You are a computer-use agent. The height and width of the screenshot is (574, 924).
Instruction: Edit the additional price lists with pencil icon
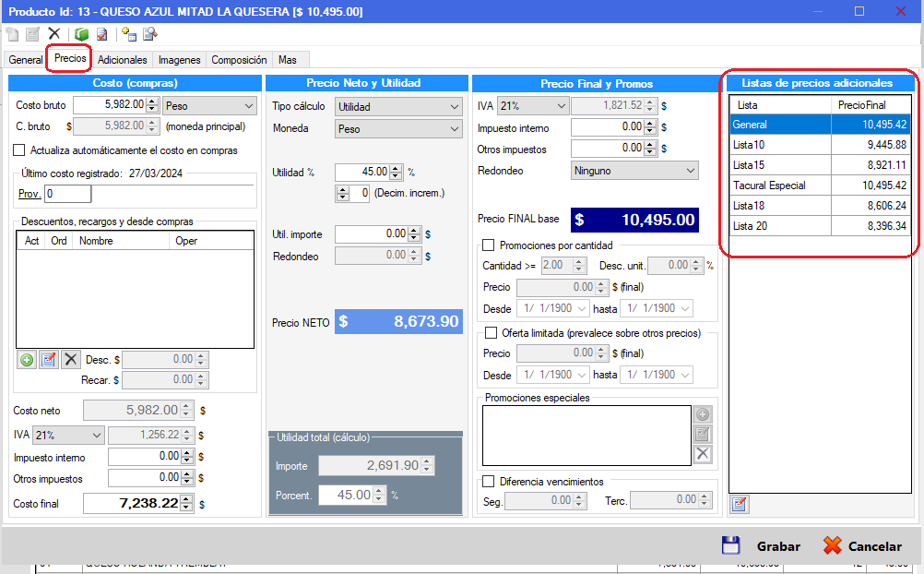click(739, 504)
